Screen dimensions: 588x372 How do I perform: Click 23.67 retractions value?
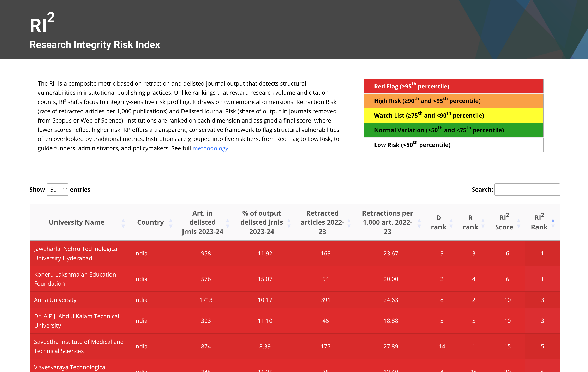(391, 253)
